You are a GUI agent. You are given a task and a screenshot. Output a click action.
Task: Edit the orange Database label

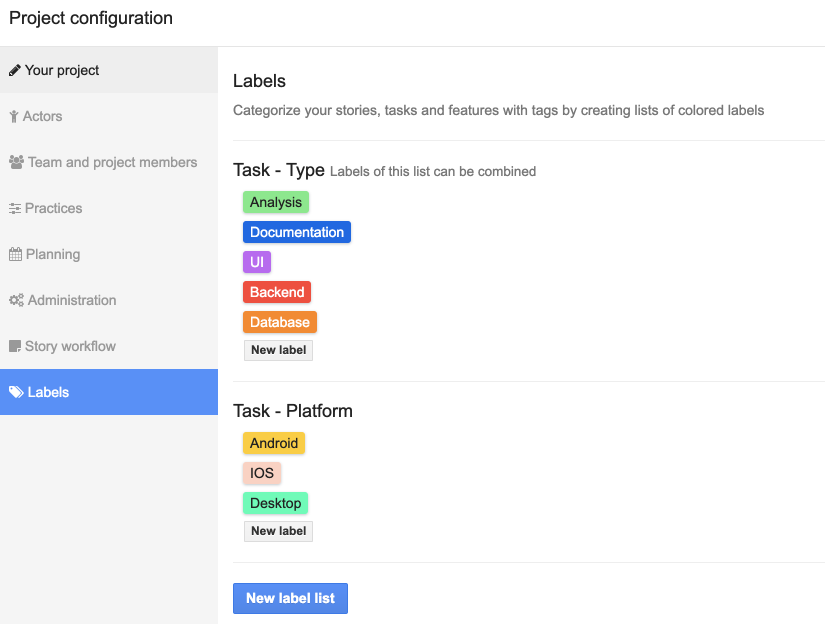280,322
